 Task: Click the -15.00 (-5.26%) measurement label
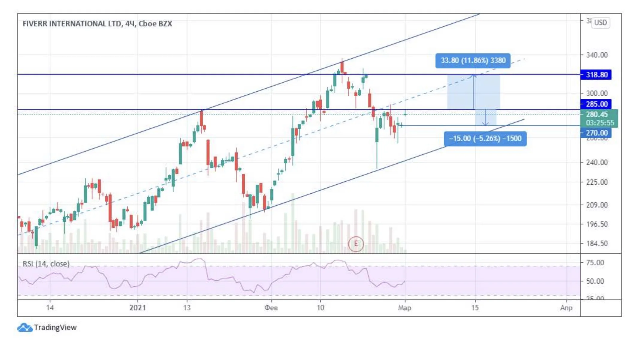pyautogui.click(x=485, y=139)
